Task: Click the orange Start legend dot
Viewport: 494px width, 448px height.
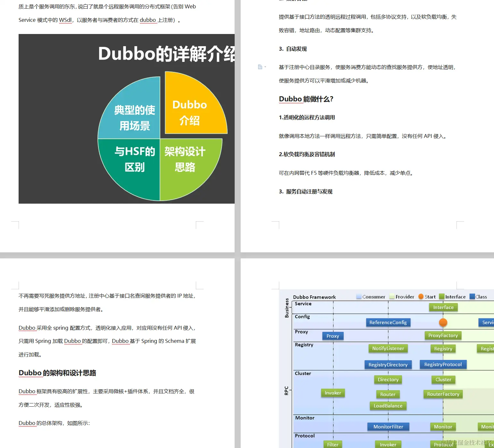Action: tap(421, 297)
